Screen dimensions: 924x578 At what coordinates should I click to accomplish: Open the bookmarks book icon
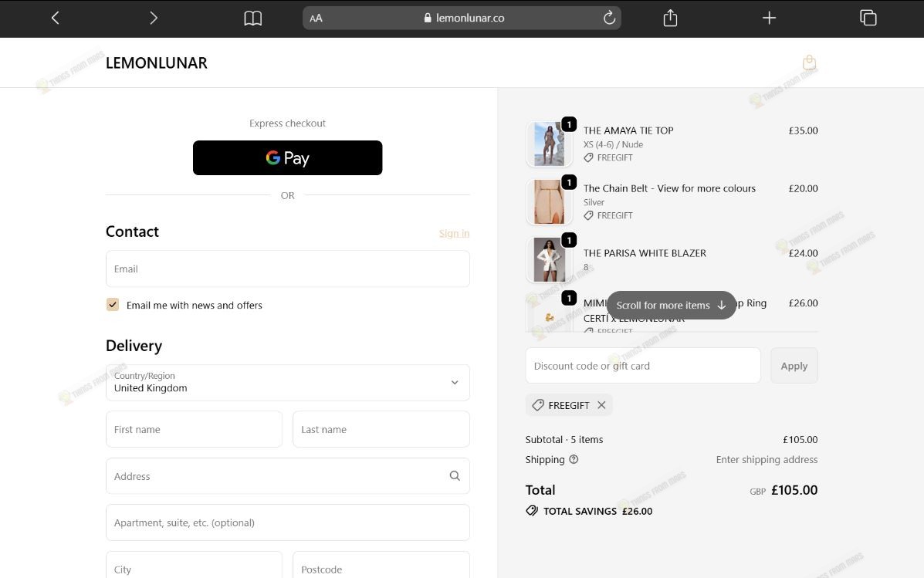pyautogui.click(x=252, y=19)
